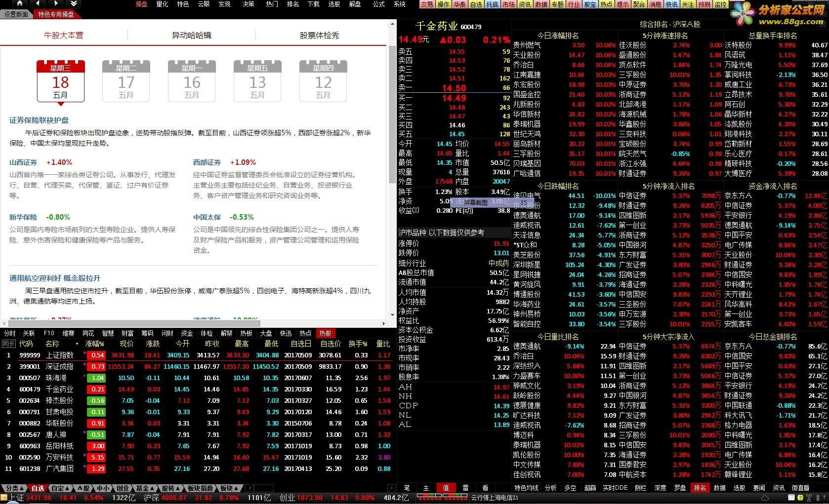Open the 新华保险 stock link
This screenshot has height=504, width=829.
[23, 217]
